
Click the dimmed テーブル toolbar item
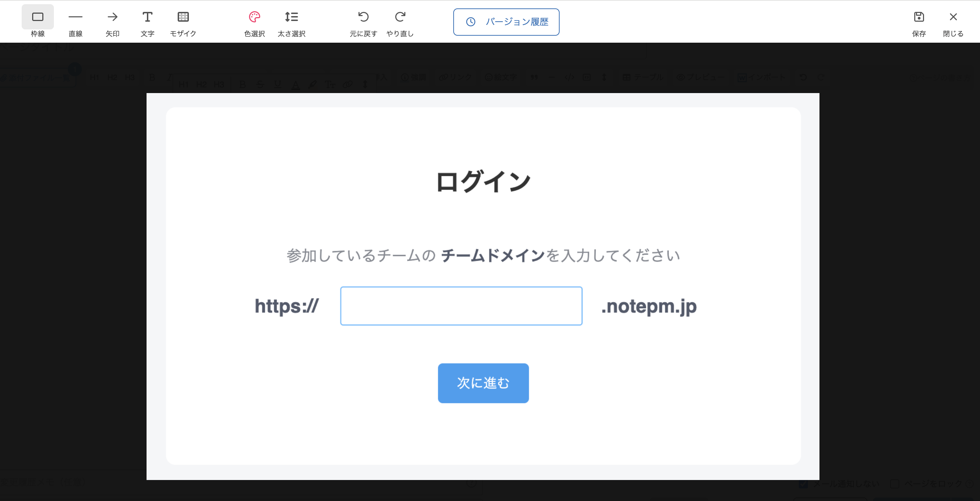point(643,77)
